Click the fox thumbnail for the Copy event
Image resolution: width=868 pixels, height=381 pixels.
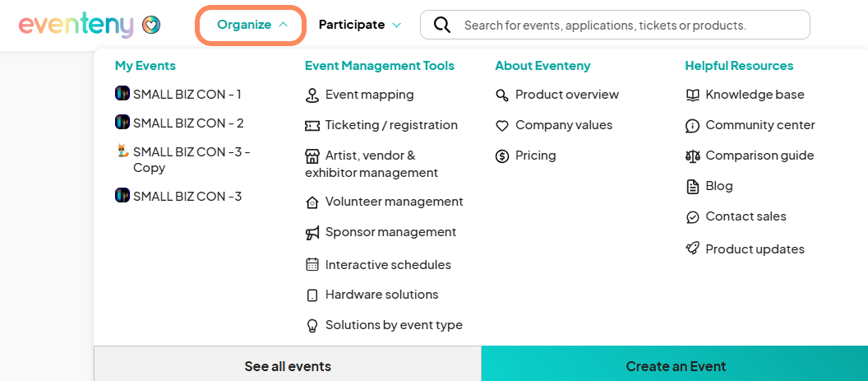click(123, 151)
